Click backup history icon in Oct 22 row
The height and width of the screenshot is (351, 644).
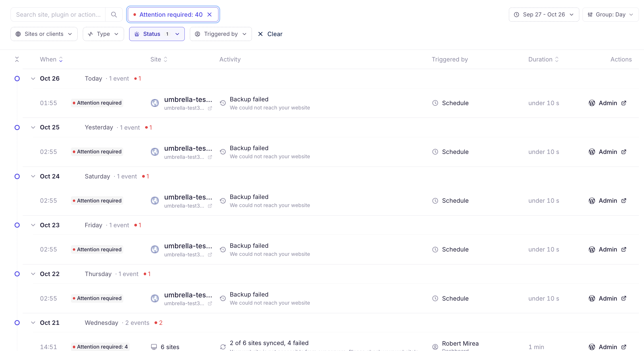(x=223, y=298)
